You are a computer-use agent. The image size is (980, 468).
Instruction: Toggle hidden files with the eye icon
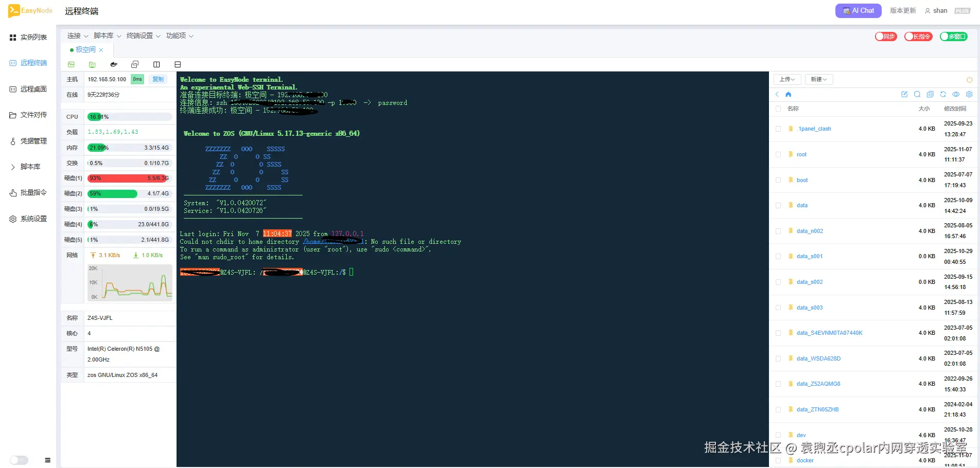point(956,94)
